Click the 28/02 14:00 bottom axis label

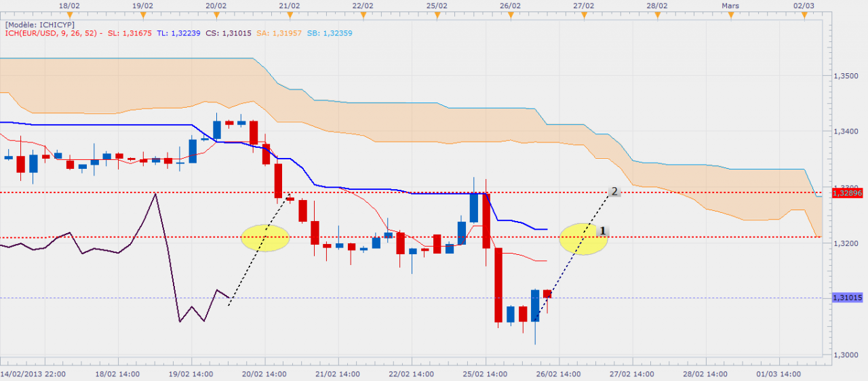(x=707, y=374)
